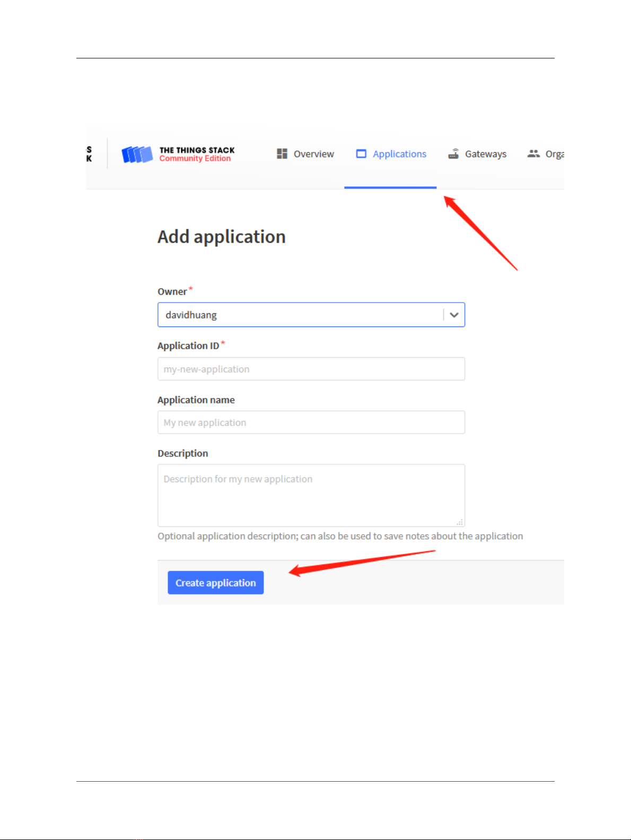Select the davidhuang owner combo box
631x840 pixels.
coord(311,315)
